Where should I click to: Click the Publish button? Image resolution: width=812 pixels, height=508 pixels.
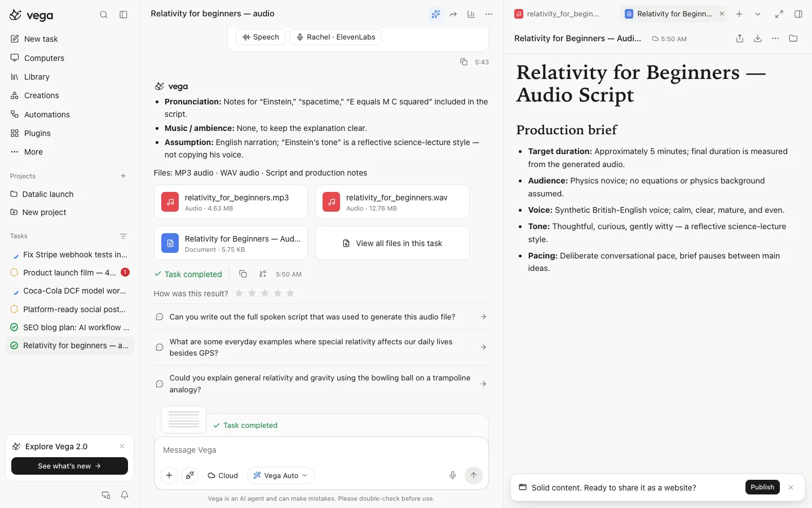[762, 487]
